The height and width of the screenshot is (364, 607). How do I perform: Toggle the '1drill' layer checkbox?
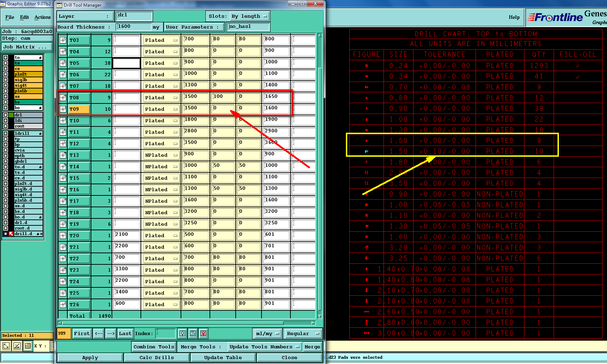click(6, 133)
